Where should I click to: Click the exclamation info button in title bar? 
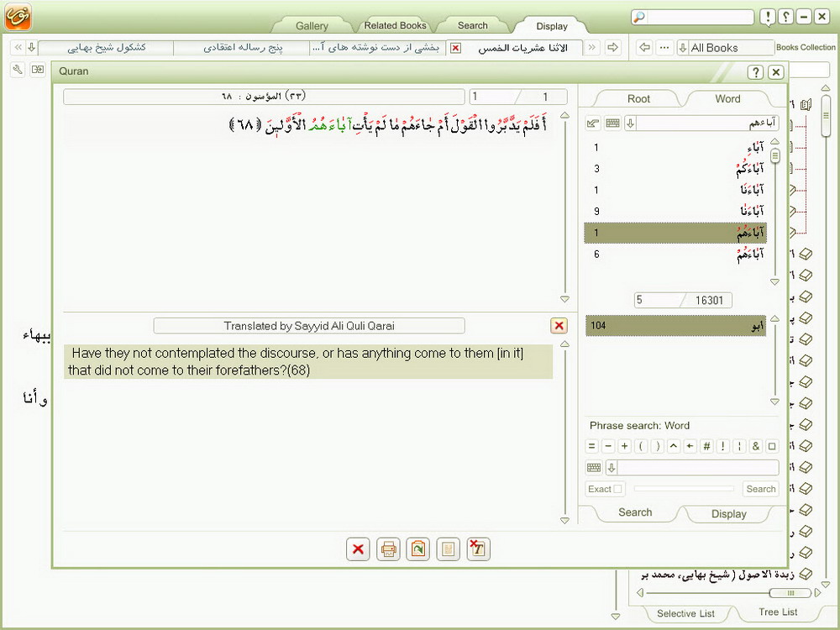click(x=768, y=17)
